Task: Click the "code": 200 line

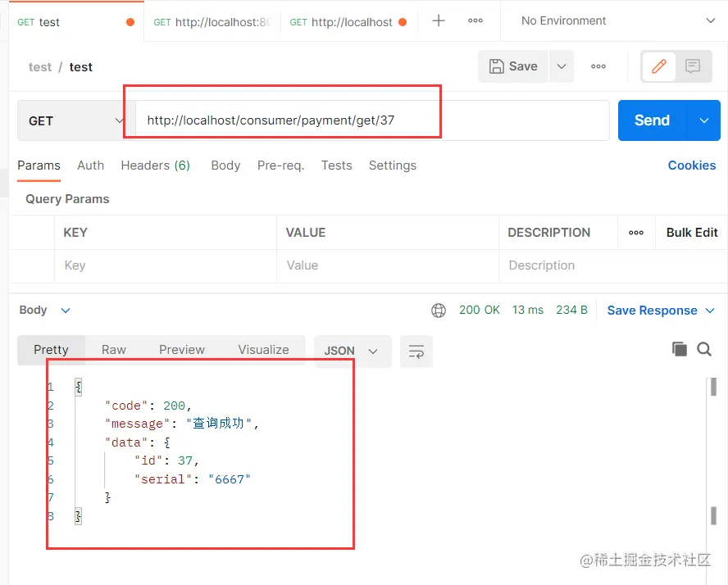Action: click(148, 406)
